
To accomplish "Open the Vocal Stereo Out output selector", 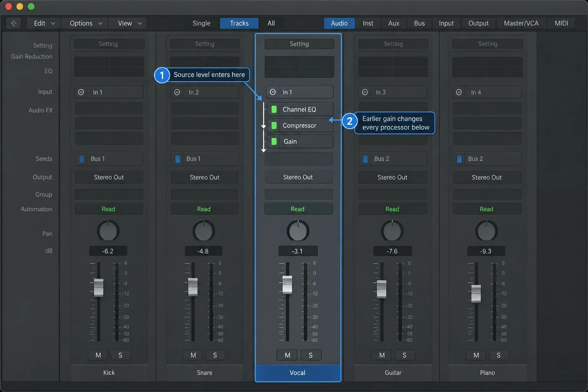I will click(299, 177).
